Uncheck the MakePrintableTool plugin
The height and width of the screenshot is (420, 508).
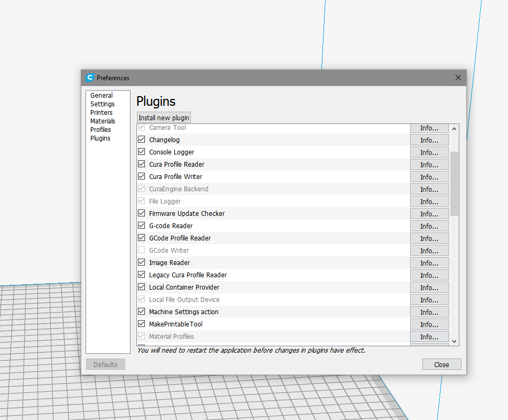142,324
